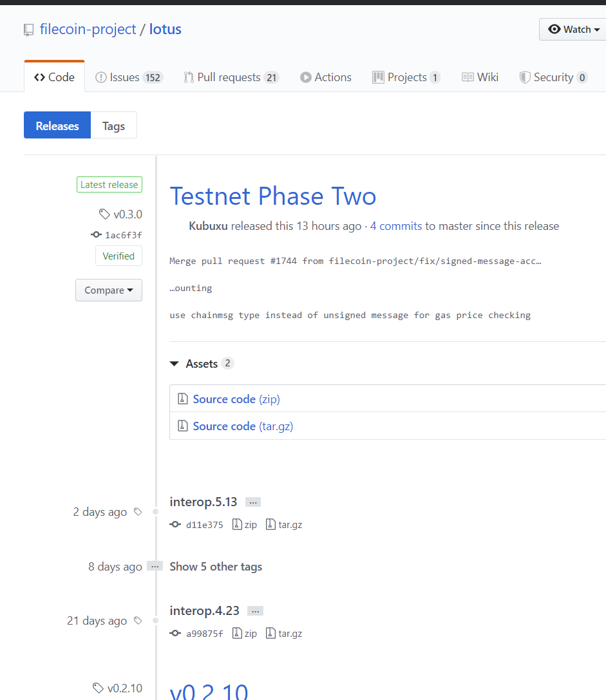
Task: Click commit icon beside d11e375
Action: [x=176, y=524]
